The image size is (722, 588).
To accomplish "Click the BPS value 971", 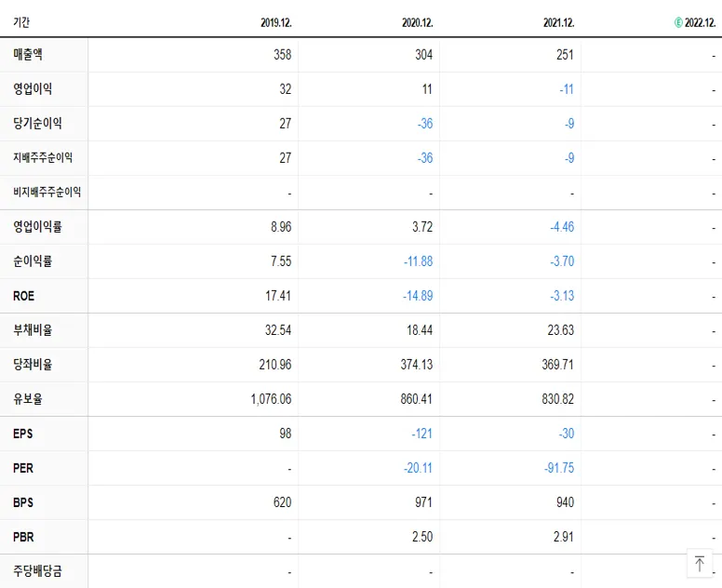I will (423, 502).
